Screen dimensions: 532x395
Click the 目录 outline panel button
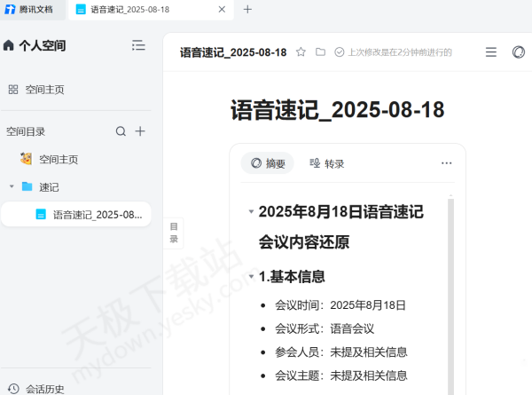174,233
